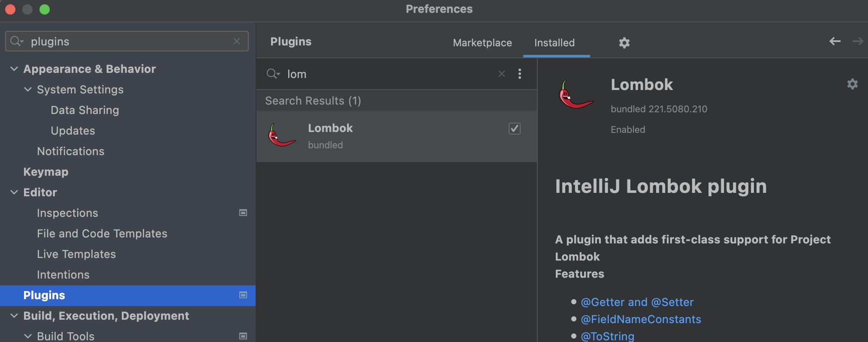The image size is (868, 342).
Task: Click project-level icon beside Build Tools
Action: pyautogui.click(x=243, y=336)
